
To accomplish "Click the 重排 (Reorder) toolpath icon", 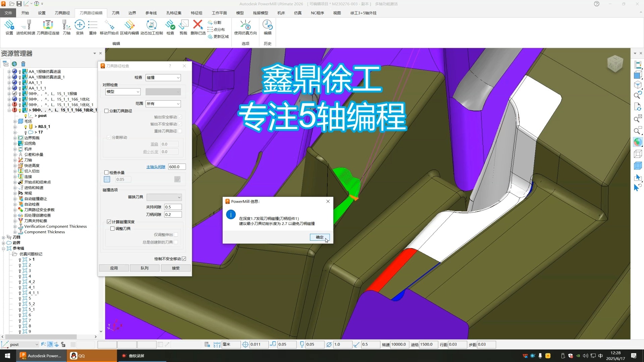I will 93,27.
